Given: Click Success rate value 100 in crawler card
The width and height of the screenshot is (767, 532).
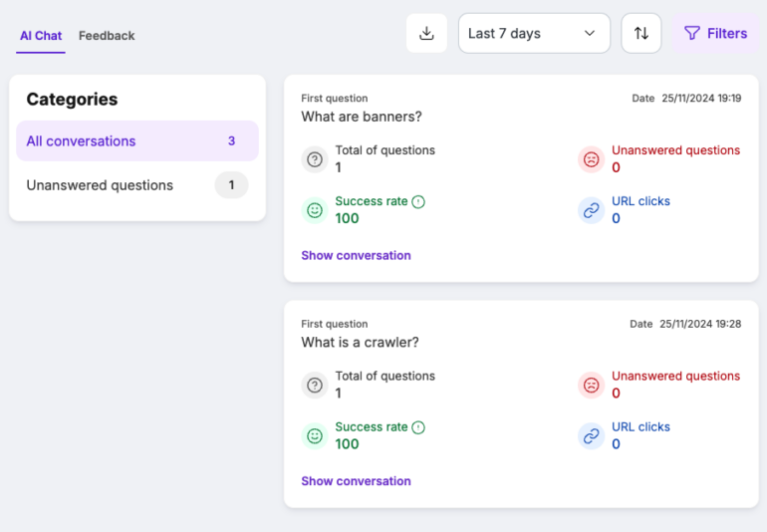Looking at the screenshot, I should (347, 444).
